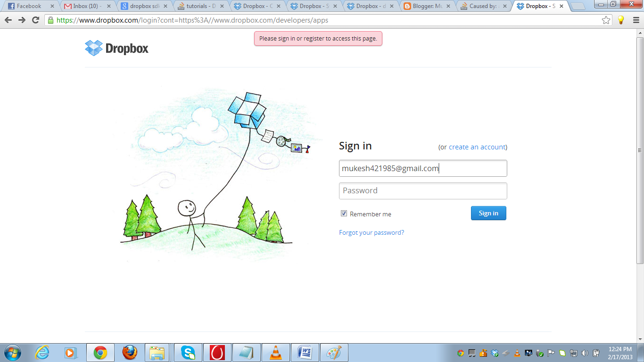Reload the page with the refresh icon
This screenshot has height=362, width=644.
tap(35, 20)
